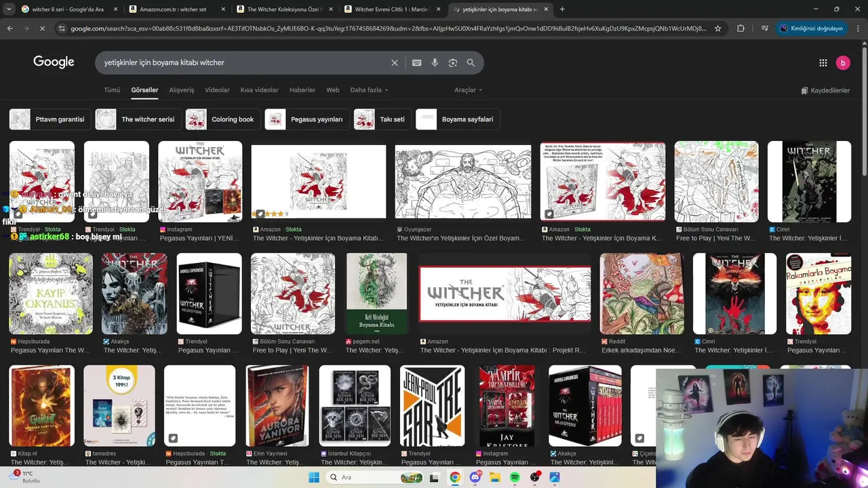Open Photos app from taskbar
Viewport: 868px width, 488px height.
(x=555, y=477)
